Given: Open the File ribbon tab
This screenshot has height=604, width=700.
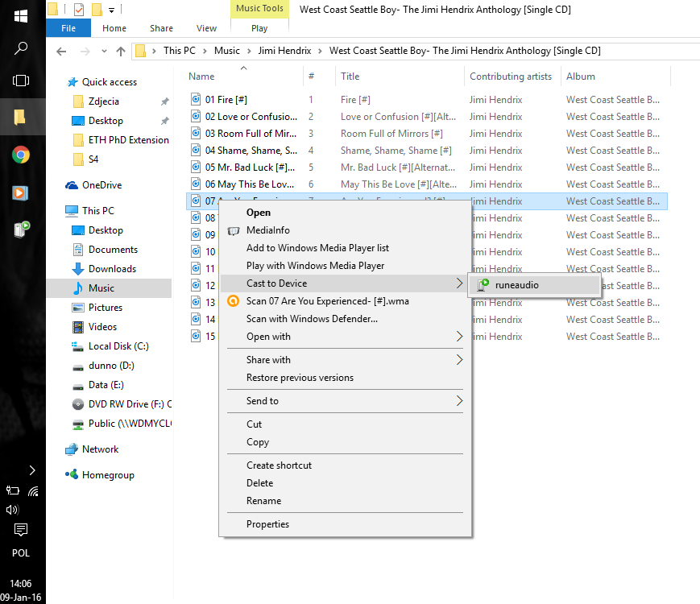Looking at the screenshot, I should [x=68, y=28].
